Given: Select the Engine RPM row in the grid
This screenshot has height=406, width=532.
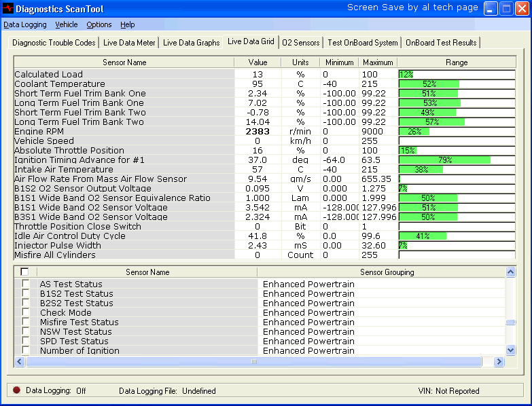Looking at the screenshot, I should tap(124, 131).
